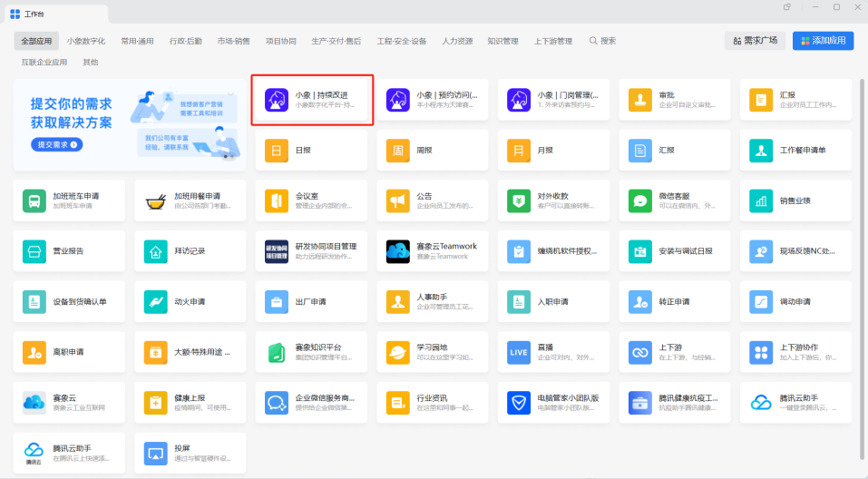Click the 直播 LIVE app icon
Screen dimensions: 868x479
tap(520, 351)
